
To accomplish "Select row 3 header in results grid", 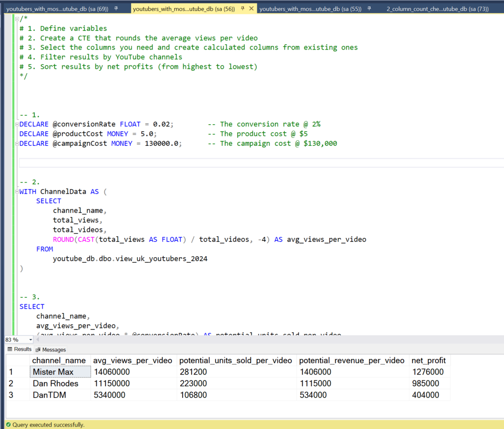I will 17,395.
